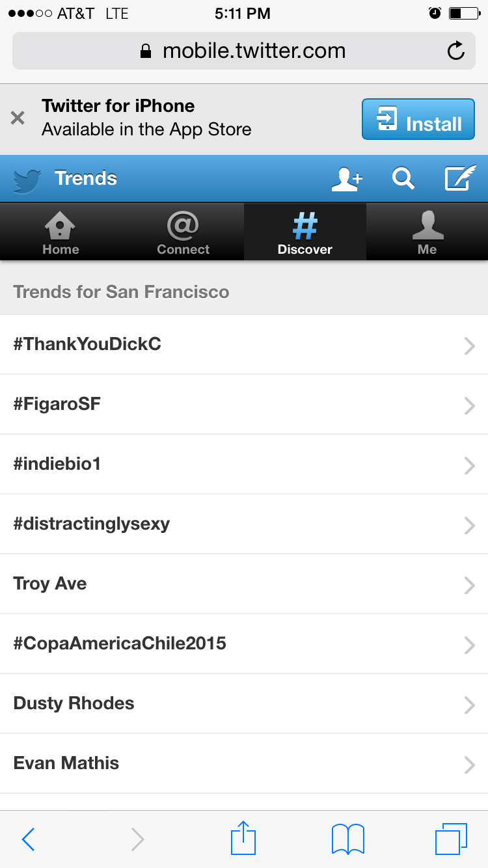Dismiss the Twitter for iPhone banner

(18, 118)
